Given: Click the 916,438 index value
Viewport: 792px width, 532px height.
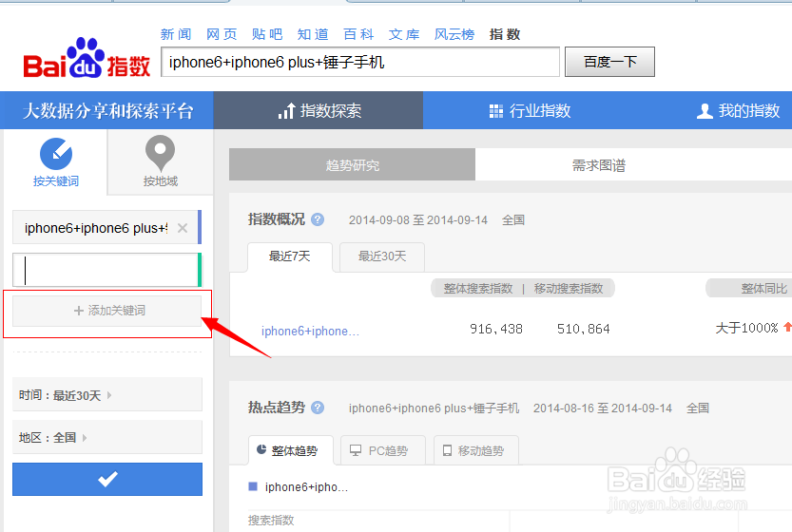Looking at the screenshot, I should pyautogui.click(x=496, y=329).
